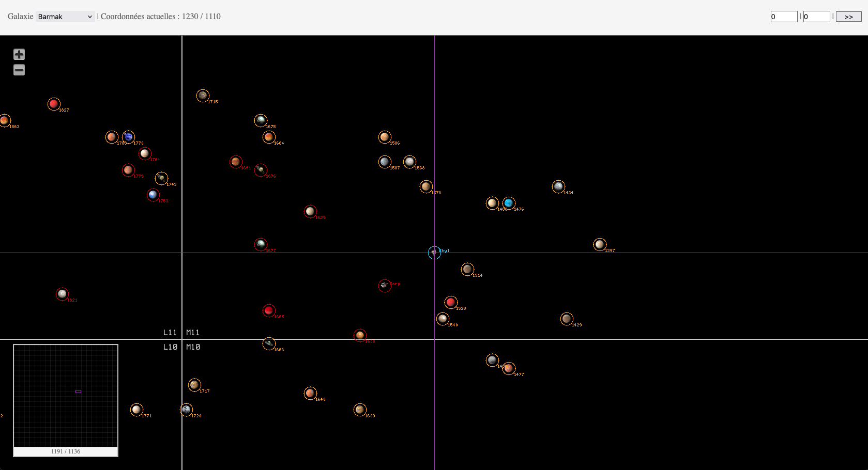The height and width of the screenshot is (470, 868).
Task: Click the L11 sector label
Action: click(x=170, y=333)
